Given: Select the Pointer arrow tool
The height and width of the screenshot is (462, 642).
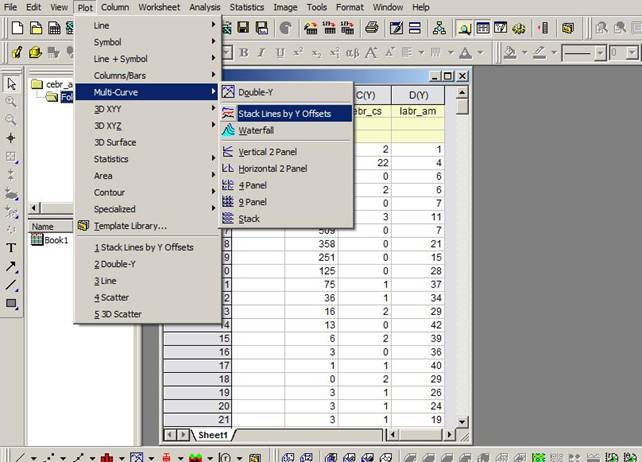Looking at the screenshot, I should coord(11,84).
